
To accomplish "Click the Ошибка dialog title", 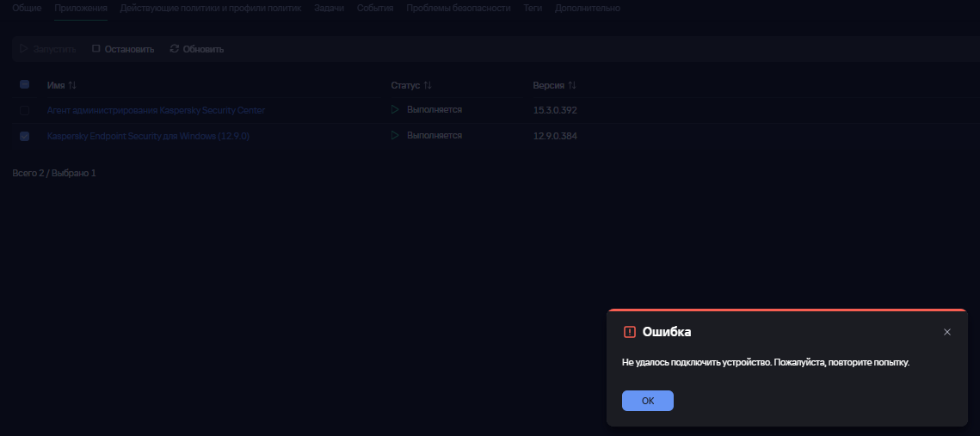I will coord(667,332).
